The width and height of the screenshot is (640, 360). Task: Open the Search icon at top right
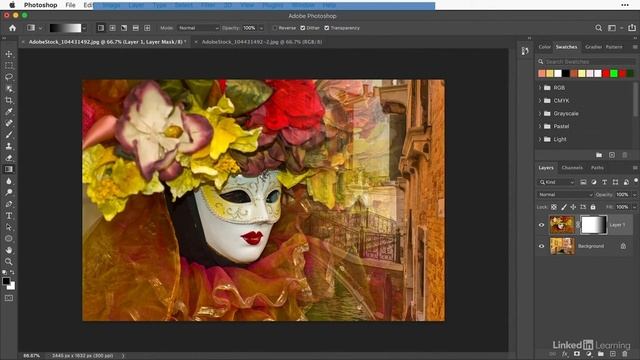pyautogui.click(x=598, y=28)
